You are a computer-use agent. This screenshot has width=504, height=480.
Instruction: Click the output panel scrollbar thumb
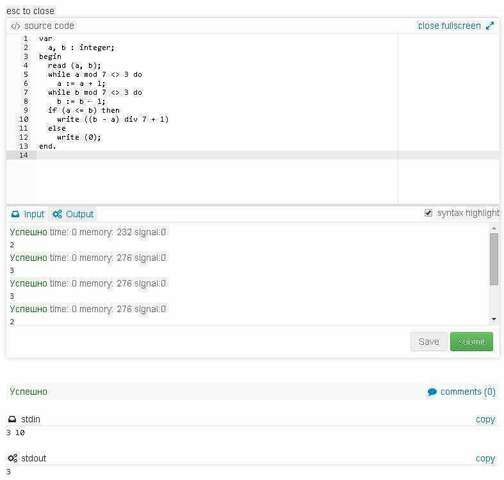494,259
